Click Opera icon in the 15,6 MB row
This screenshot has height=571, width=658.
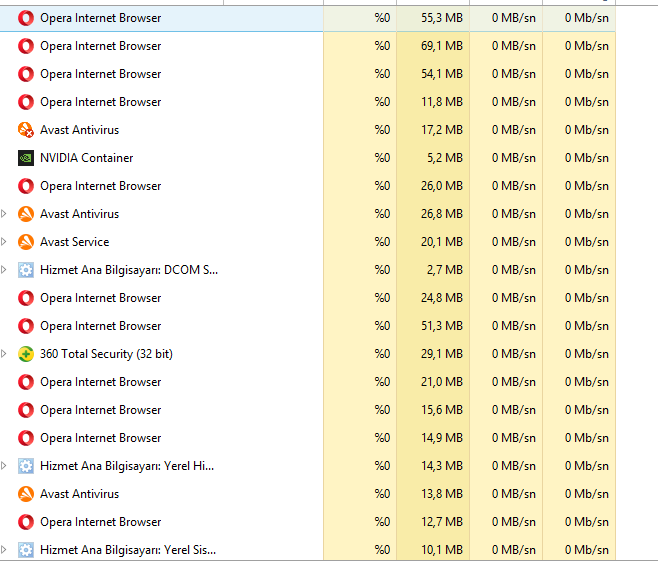point(26,410)
